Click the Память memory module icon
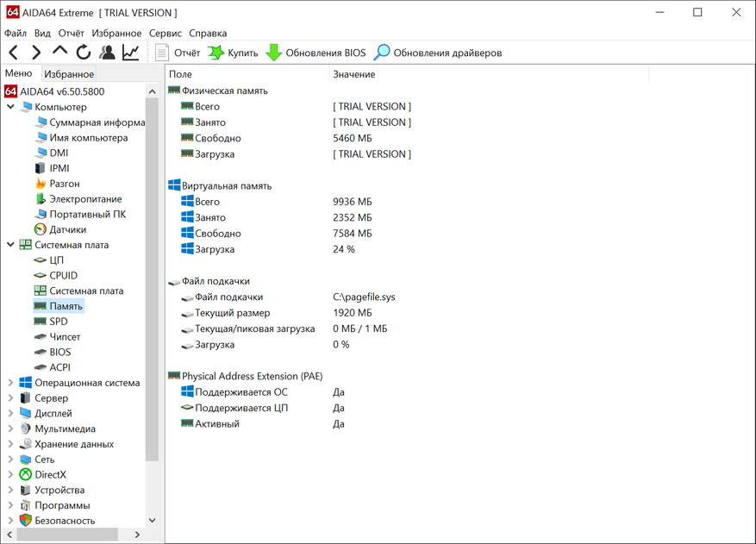Screen dimensions: 756x544 click(x=40, y=306)
